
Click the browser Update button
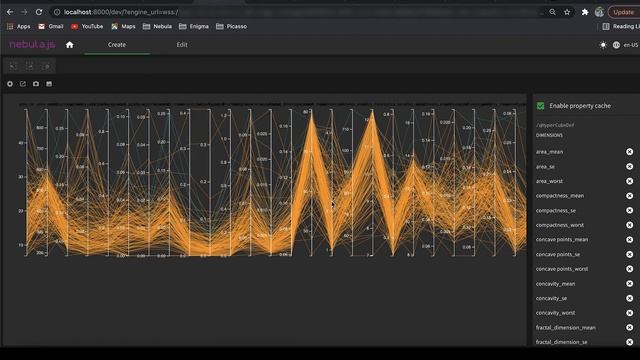click(623, 12)
